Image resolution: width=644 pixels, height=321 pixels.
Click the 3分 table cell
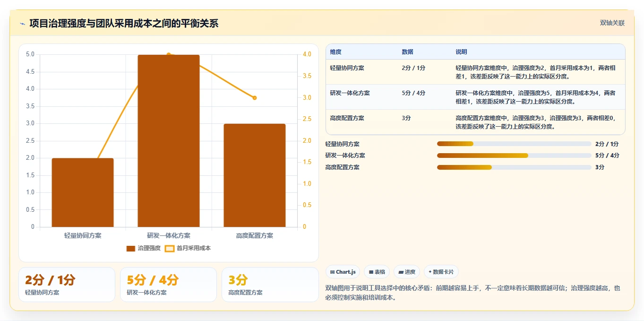406,118
